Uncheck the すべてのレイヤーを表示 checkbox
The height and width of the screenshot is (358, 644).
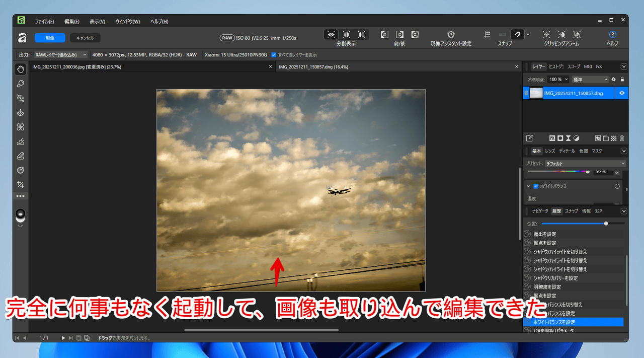tap(274, 54)
